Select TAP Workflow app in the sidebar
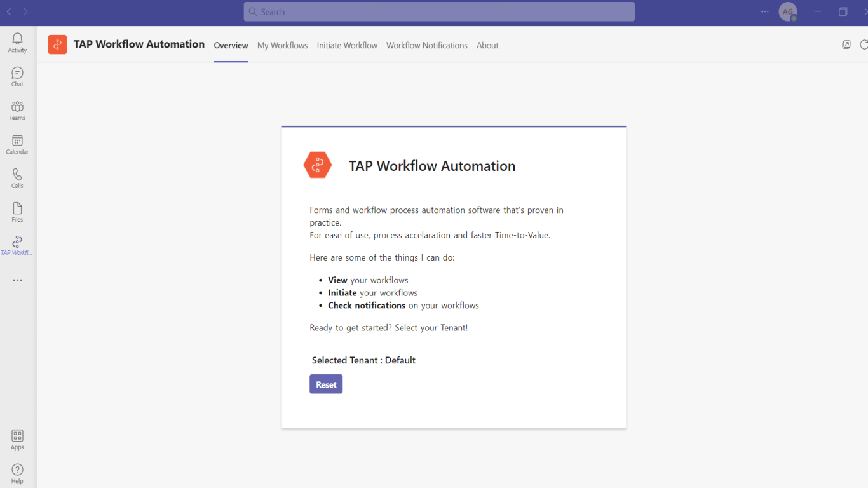The height and width of the screenshot is (488, 868). (x=17, y=245)
